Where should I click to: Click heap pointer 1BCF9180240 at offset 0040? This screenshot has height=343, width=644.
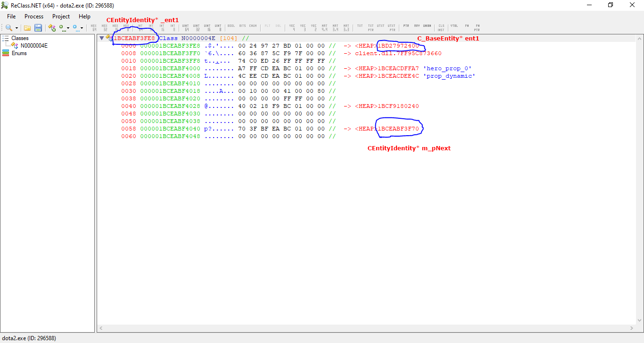click(x=398, y=106)
